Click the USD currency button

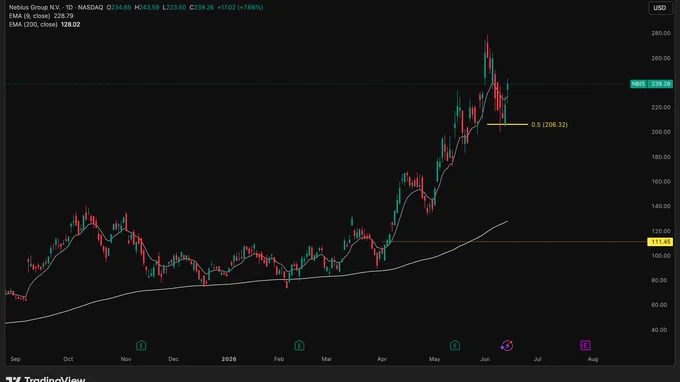click(660, 8)
